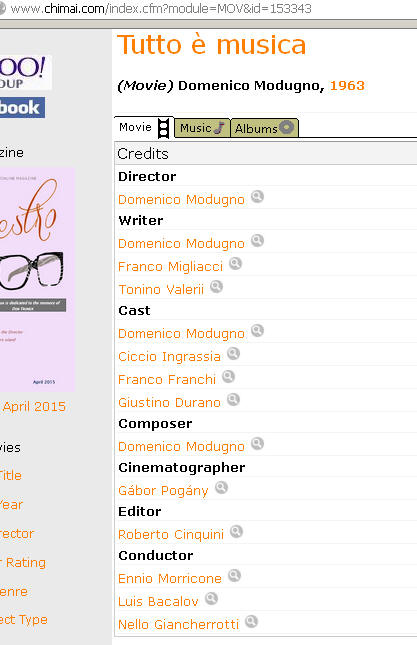Click magnifier icon next to Roberto Cinquini
Screen dimensions: 417x645
[x=236, y=532]
